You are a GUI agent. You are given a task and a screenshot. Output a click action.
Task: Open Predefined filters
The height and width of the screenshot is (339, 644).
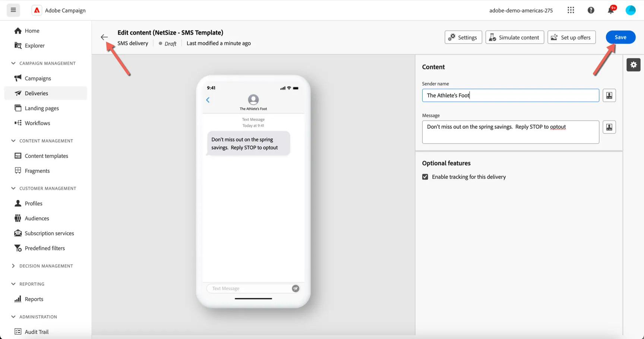tap(45, 248)
